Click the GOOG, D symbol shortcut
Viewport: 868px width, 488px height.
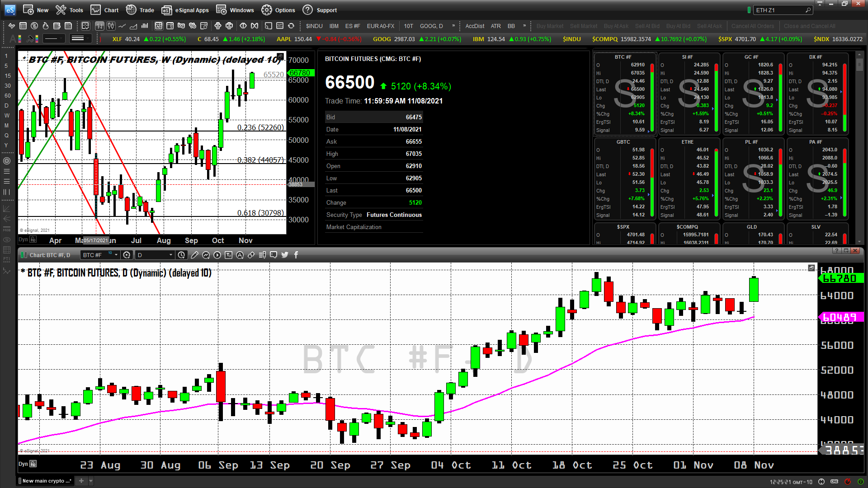pyautogui.click(x=431, y=26)
